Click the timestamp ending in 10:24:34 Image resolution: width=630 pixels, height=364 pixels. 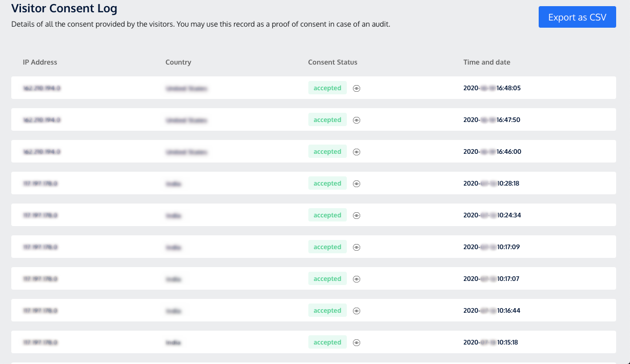[x=492, y=215]
